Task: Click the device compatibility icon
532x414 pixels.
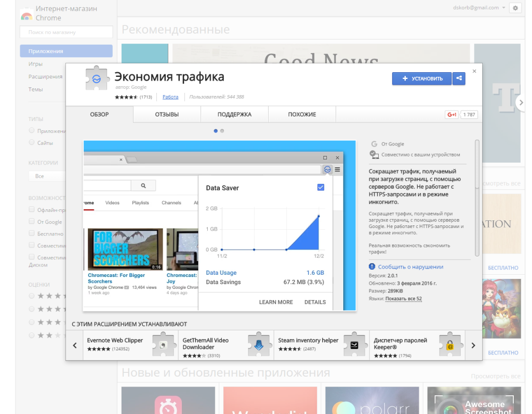Action: coord(374,155)
